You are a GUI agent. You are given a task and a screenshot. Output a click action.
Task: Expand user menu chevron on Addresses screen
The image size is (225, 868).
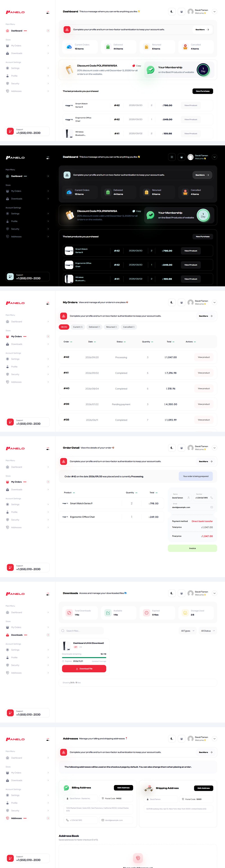(x=215, y=739)
